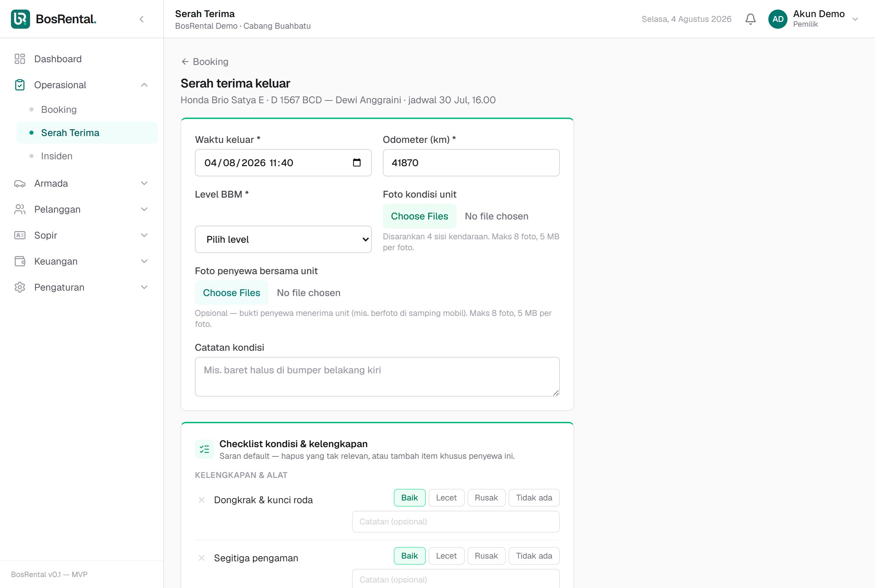Collapse the Operasional menu chevron

point(144,85)
